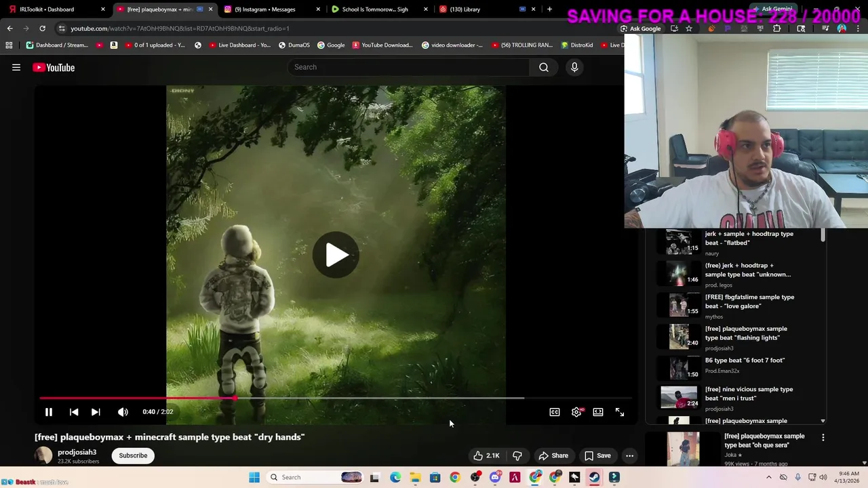Open Windows Start menu
The height and width of the screenshot is (488, 868).
(254, 477)
